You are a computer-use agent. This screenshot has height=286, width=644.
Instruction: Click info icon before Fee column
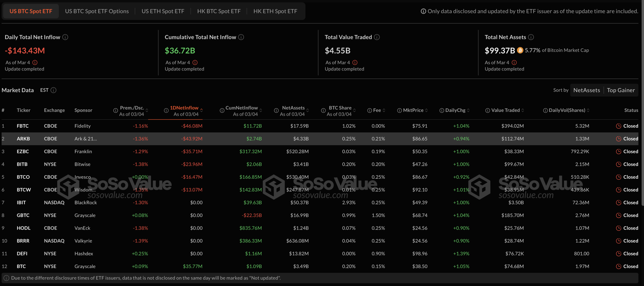pos(369,110)
